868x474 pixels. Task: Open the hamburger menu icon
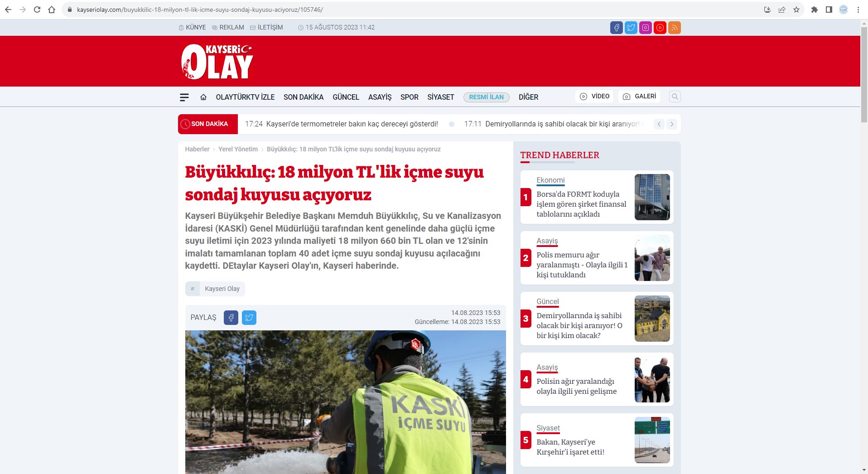coord(184,97)
